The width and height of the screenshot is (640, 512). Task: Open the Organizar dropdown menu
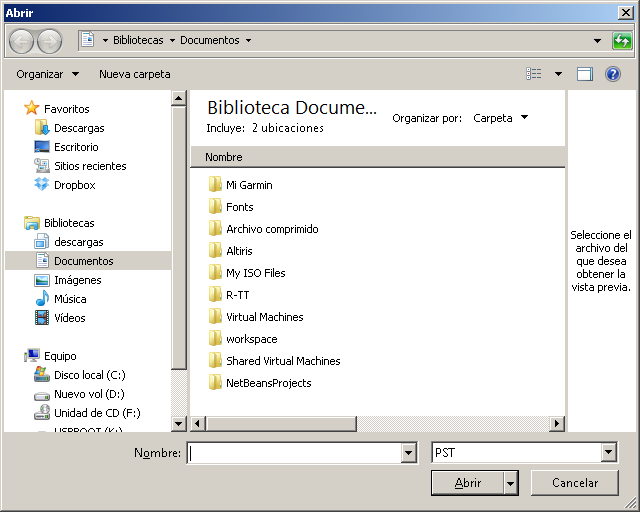47,74
